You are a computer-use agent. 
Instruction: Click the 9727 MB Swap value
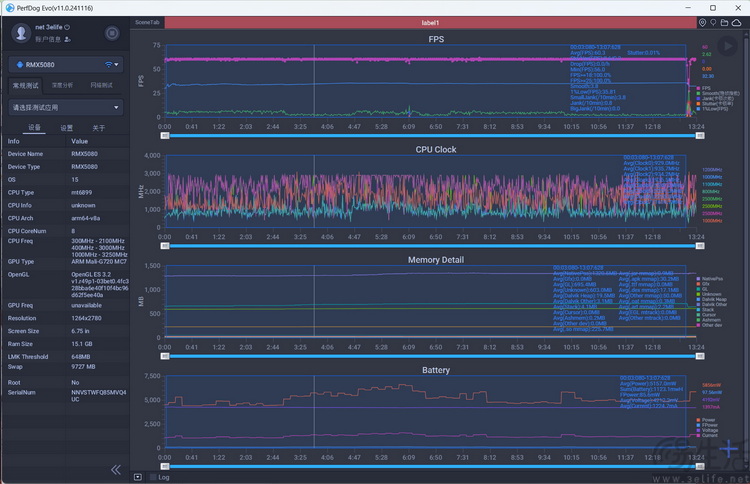coord(83,367)
